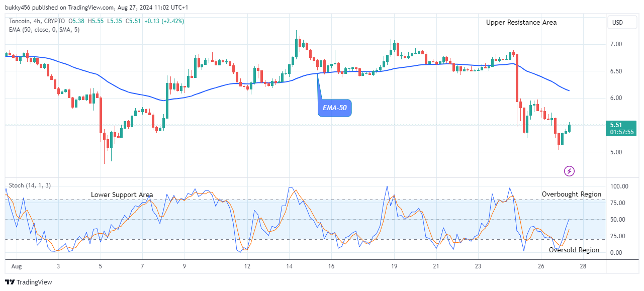Click the 0.00 stochastic axis label
Screen dimensions: 644x291
(615, 252)
